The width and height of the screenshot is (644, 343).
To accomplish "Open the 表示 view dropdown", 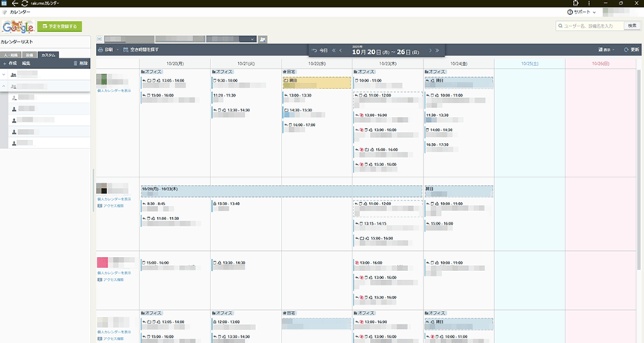I will pyautogui.click(x=606, y=50).
